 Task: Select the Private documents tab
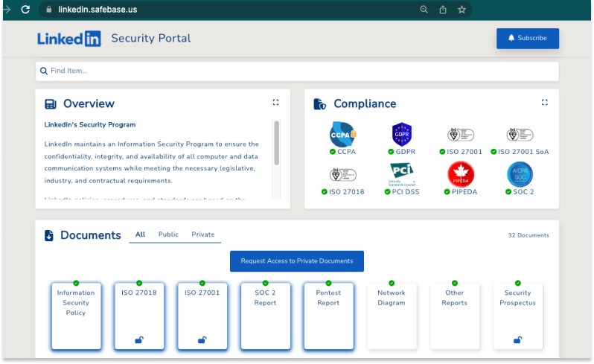point(203,234)
